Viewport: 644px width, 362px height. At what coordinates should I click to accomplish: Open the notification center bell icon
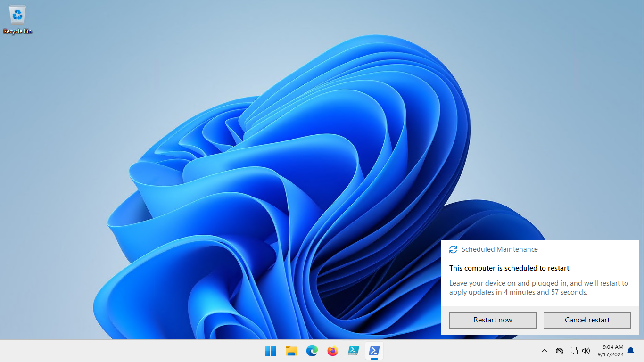click(631, 351)
